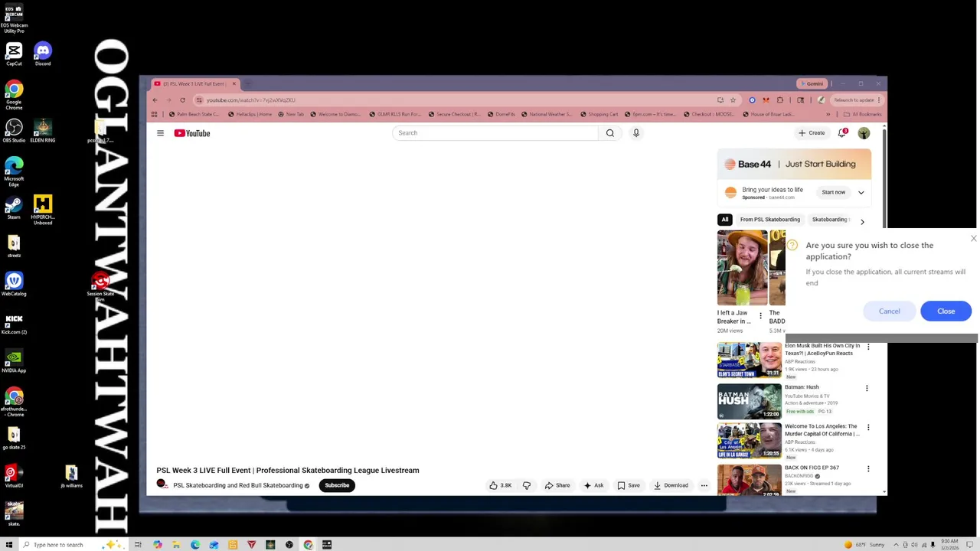Image resolution: width=980 pixels, height=551 pixels.
Task: Download the PSL video
Action: click(671, 485)
